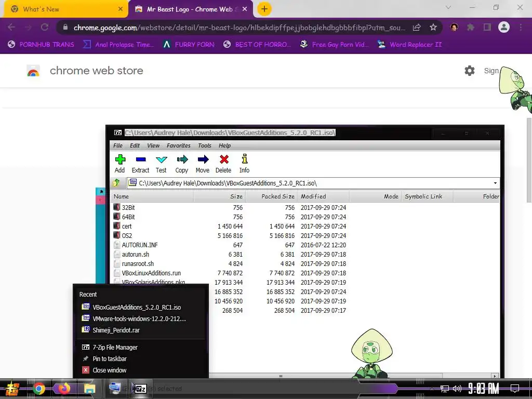Sort files by Size column header
The image size is (532, 399).
(220, 196)
